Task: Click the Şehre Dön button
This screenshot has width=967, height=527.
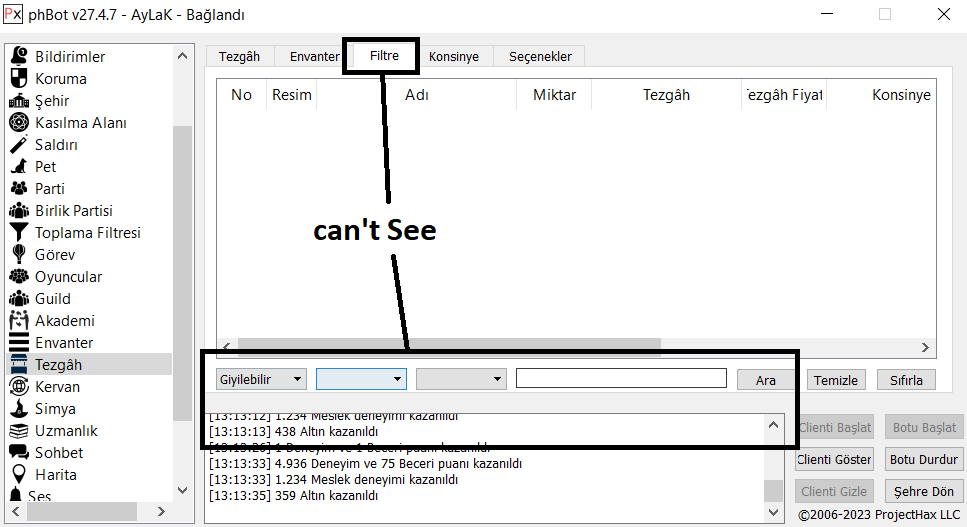Action: pos(923,491)
